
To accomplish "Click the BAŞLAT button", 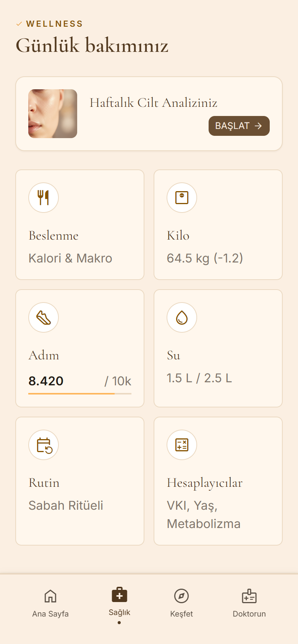I will [239, 126].
